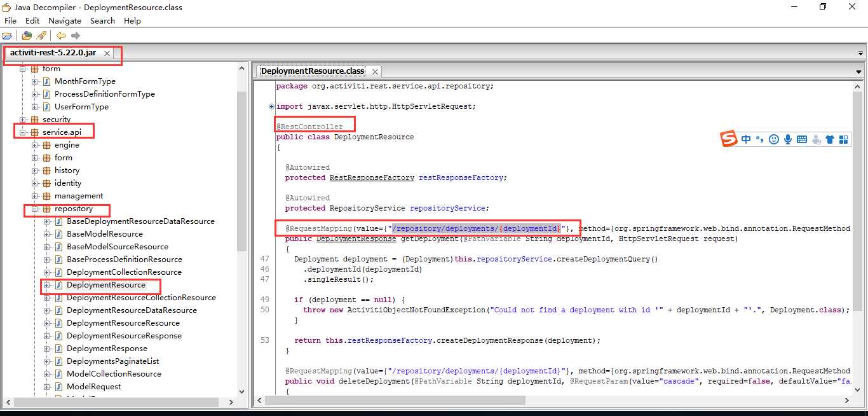Viewport: 868px width, 416px height.
Task: Open the File menu
Action: point(10,20)
